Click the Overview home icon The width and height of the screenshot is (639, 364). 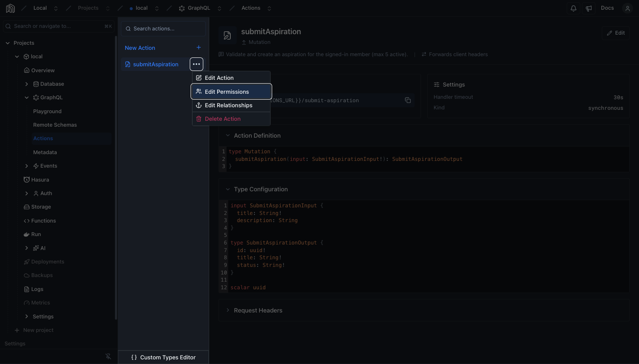[27, 70]
